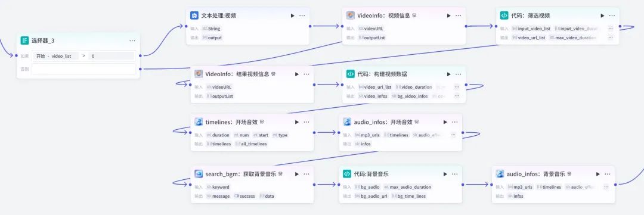Image resolution: width=644 pixels, height=215 pixels.
Task: Expand hidden input parameters of 代码:构建视频数据
Action: click(x=457, y=87)
